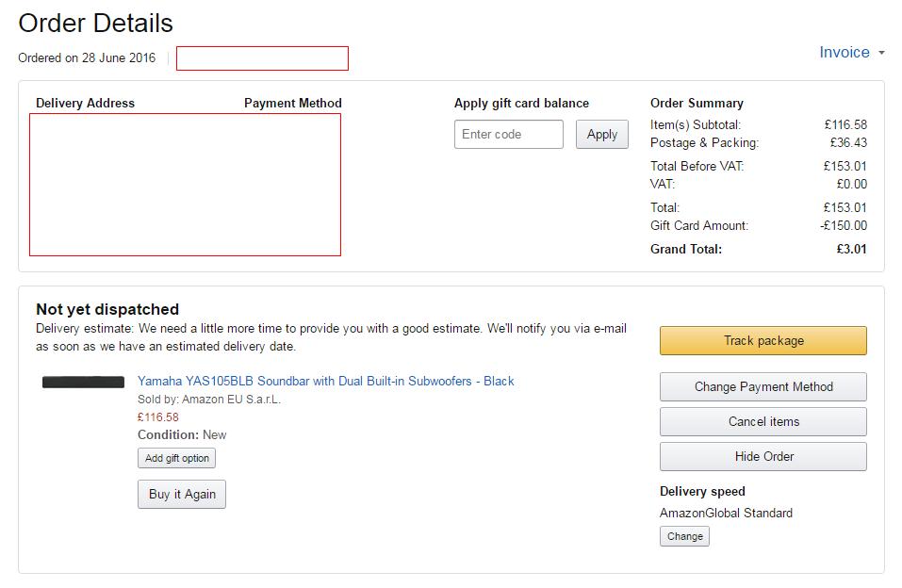Click the Ordered on 28 June 2016 text

87,58
